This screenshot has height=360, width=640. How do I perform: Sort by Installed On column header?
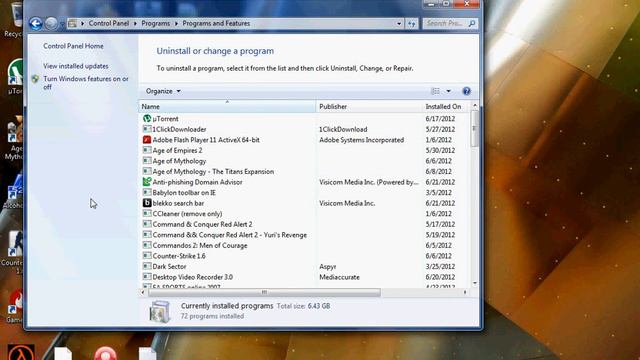[445, 107]
